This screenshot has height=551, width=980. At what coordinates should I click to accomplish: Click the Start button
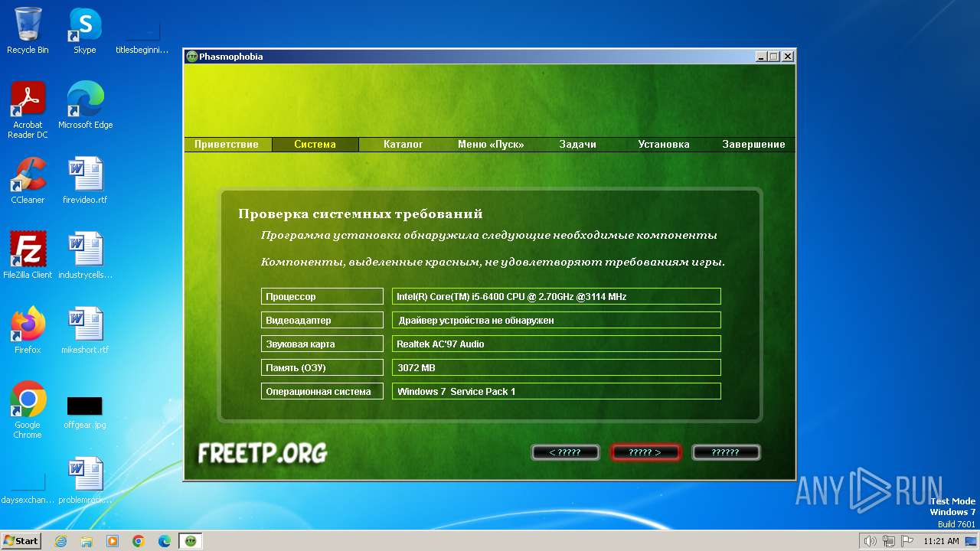(x=21, y=540)
